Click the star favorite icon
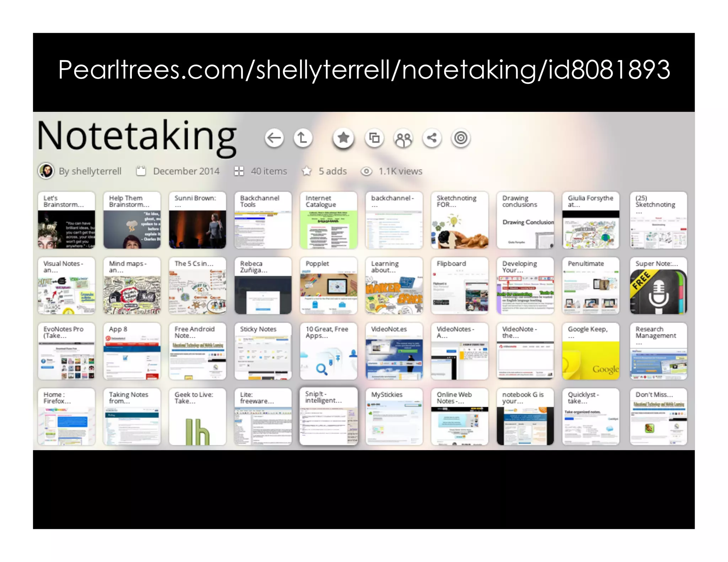 [343, 138]
